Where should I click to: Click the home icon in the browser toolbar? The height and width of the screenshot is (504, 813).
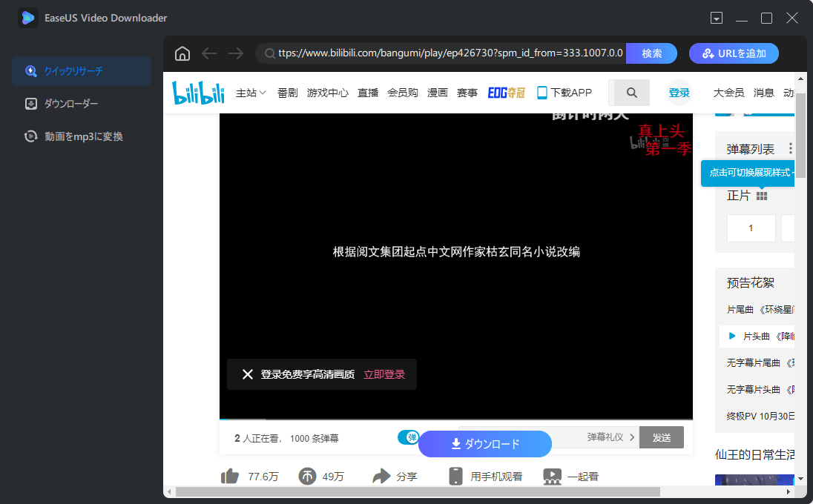point(182,53)
